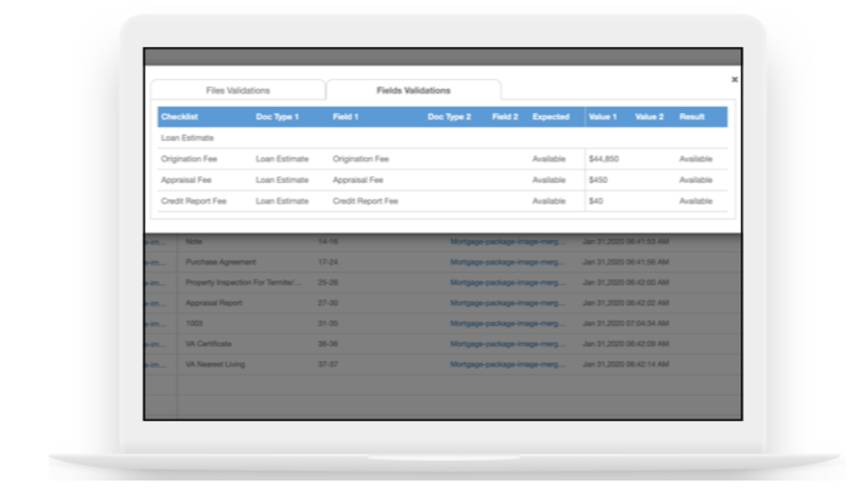Select the VA Nearest Living document row
The image size is (868, 488).
443,365
